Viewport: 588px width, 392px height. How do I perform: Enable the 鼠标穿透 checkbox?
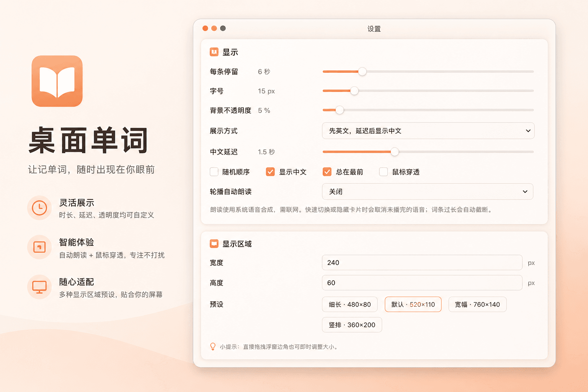point(383,172)
